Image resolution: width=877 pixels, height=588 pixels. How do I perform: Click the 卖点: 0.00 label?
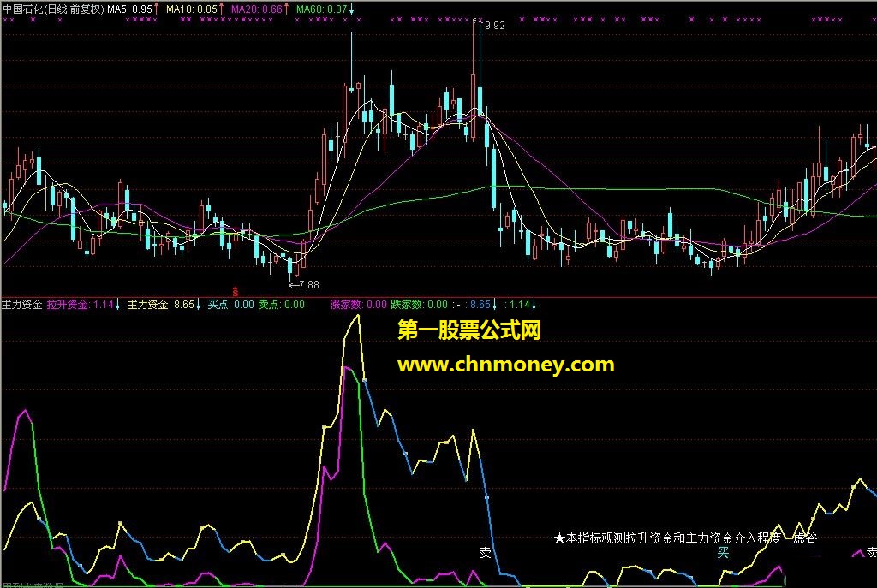point(281,305)
